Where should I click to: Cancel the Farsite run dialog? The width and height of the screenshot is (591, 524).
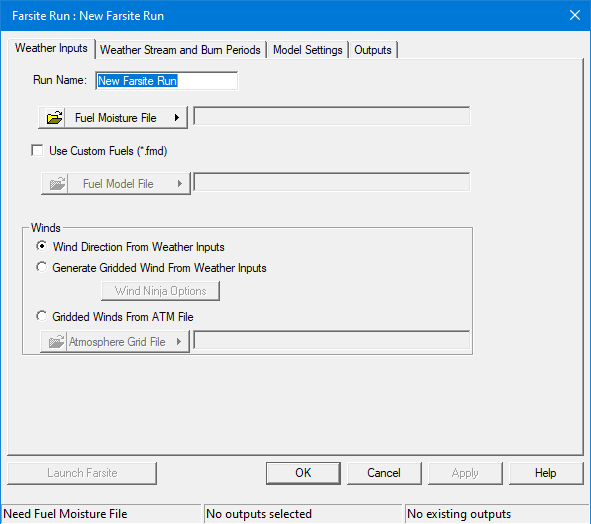click(x=384, y=473)
